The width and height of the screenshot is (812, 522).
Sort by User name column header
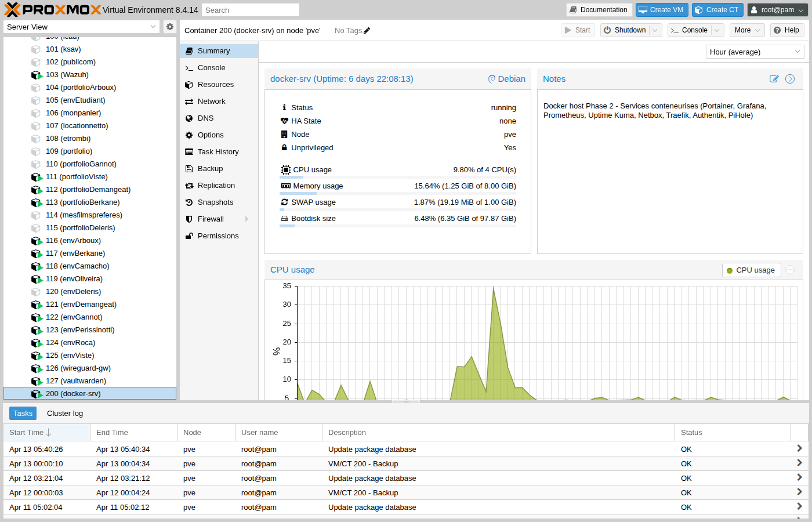(278, 432)
